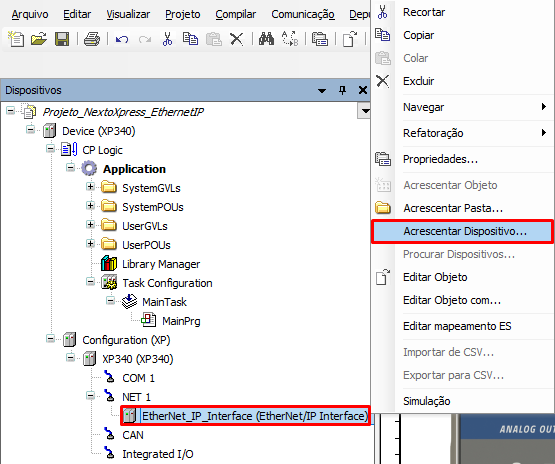Collapse the Configuration (XP) node

tap(51, 339)
